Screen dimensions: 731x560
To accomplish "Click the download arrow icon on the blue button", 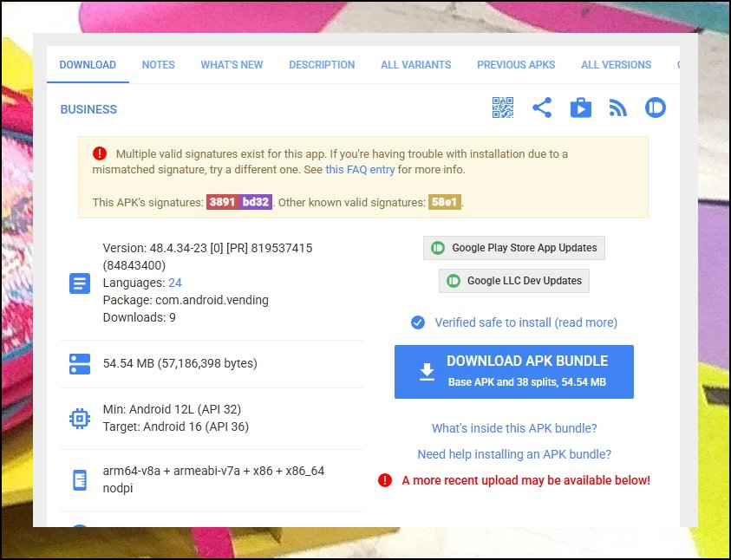I will point(427,371).
